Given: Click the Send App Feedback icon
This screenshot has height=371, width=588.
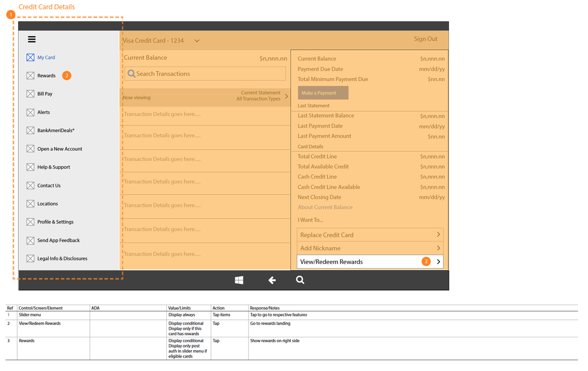Looking at the screenshot, I should [x=30, y=241].
